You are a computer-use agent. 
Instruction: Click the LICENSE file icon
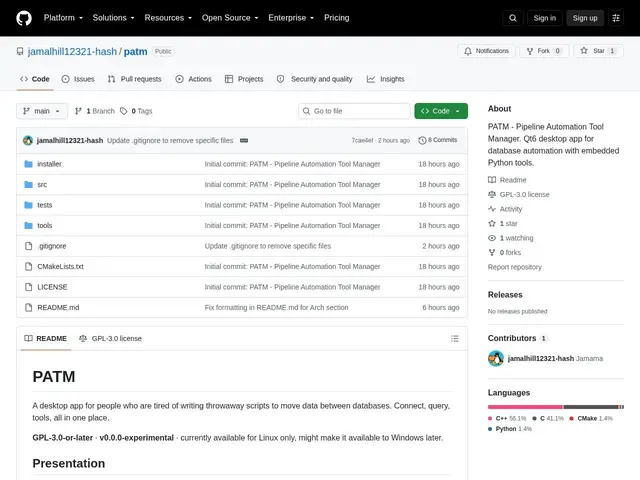(x=28, y=287)
